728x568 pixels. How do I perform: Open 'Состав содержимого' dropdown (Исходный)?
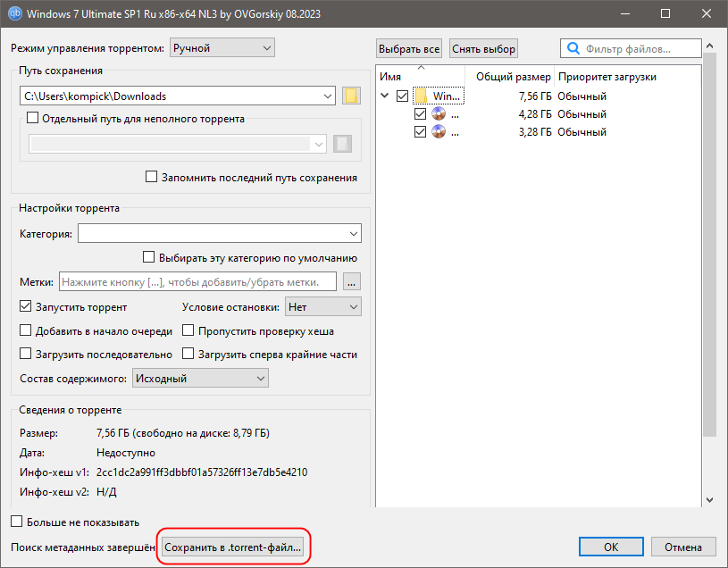pos(200,378)
